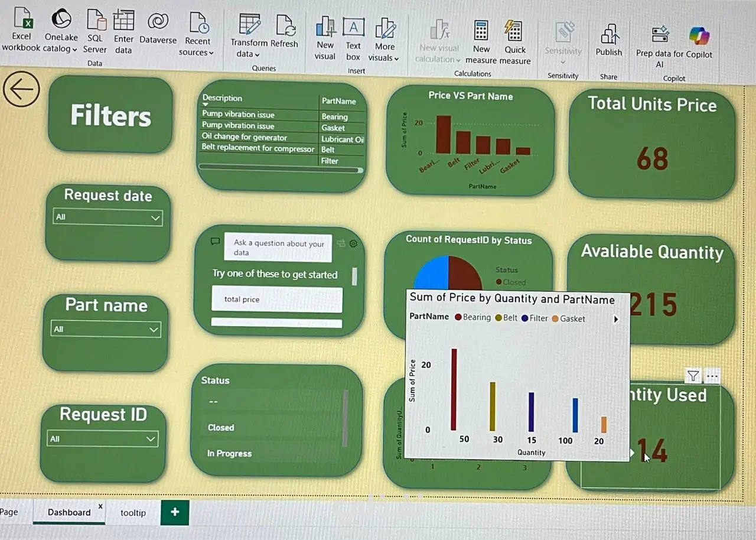This screenshot has height=540, width=756.
Task: Click 'Pump vibration issue' in the Bearing row
Action: (238, 114)
